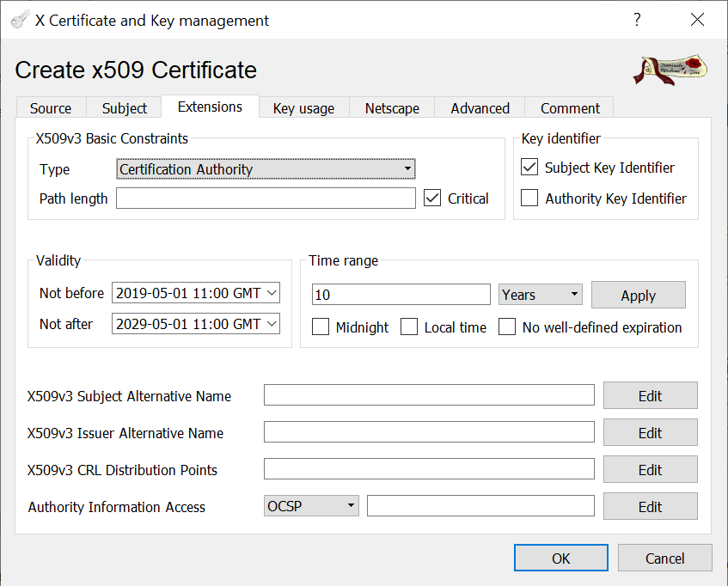
Task: Enable the Local time checkbox
Action: click(409, 327)
